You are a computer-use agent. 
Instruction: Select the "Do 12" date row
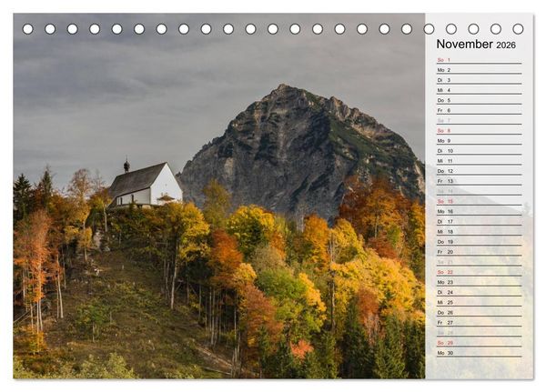click(480, 171)
